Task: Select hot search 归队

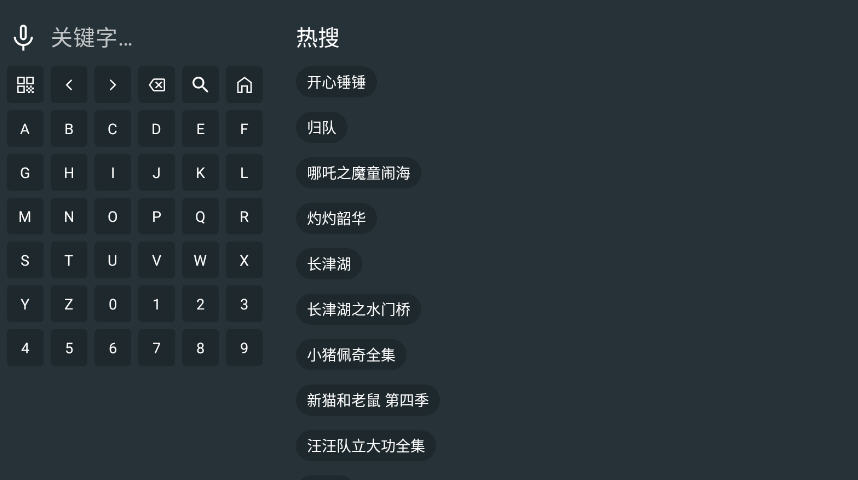Action: click(x=321, y=128)
